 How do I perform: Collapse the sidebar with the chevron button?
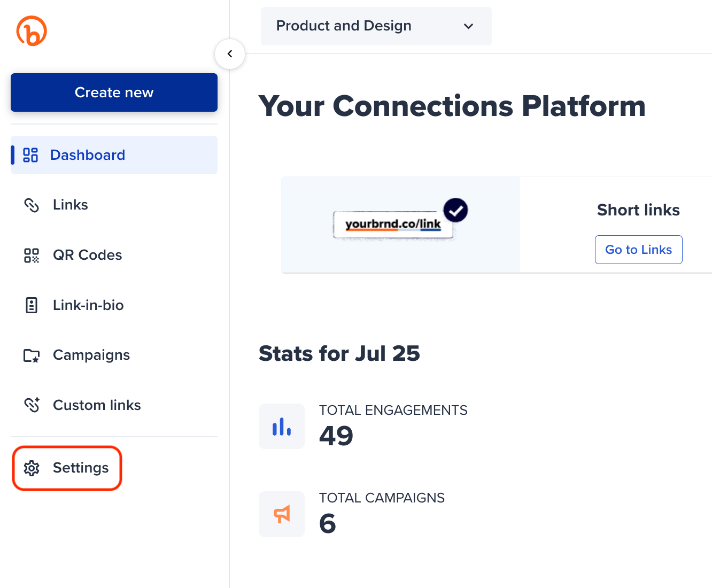pyautogui.click(x=230, y=54)
